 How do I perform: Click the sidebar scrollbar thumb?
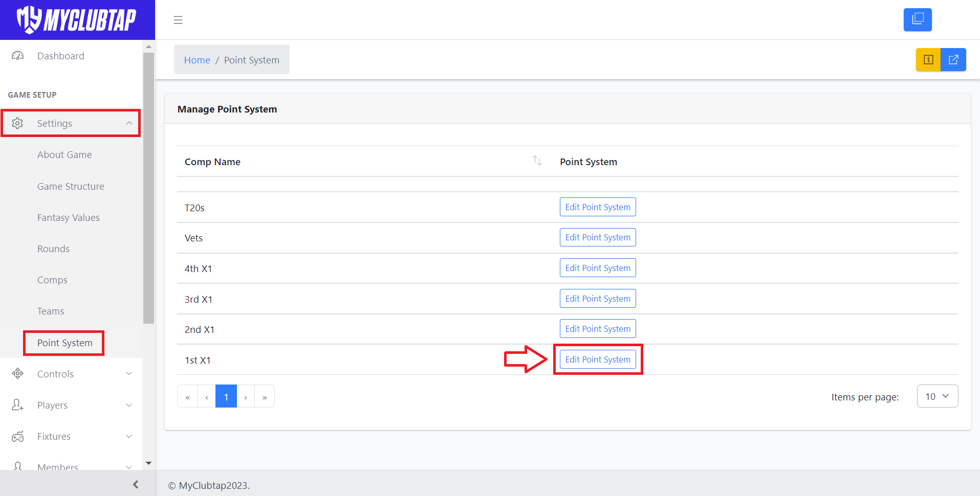tap(148, 188)
